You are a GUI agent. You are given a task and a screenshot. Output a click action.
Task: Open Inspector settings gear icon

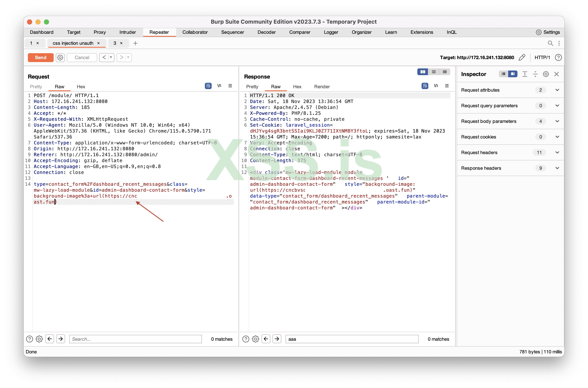point(546,74)
